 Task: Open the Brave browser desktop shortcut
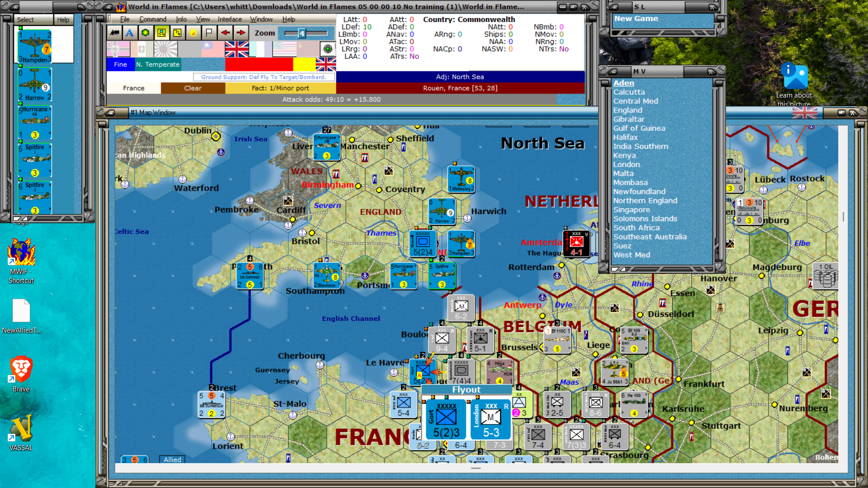click(21, 374)
